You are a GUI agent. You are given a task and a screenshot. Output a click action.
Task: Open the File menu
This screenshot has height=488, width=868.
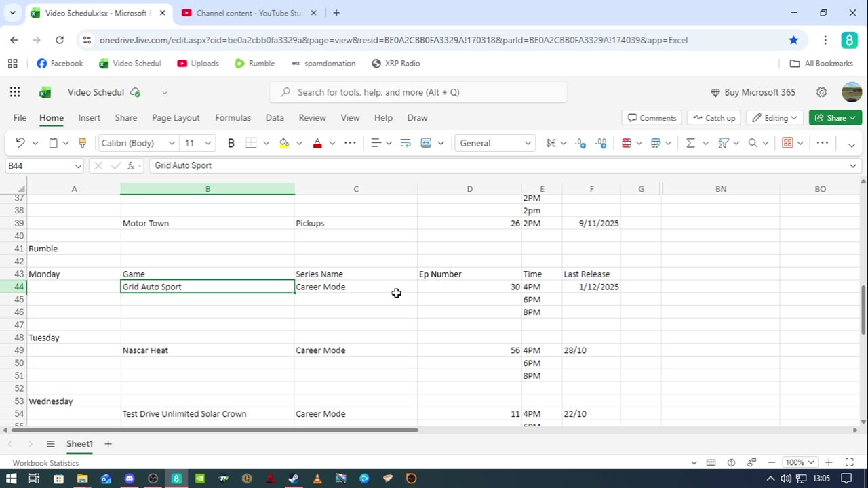click(20, 118)
